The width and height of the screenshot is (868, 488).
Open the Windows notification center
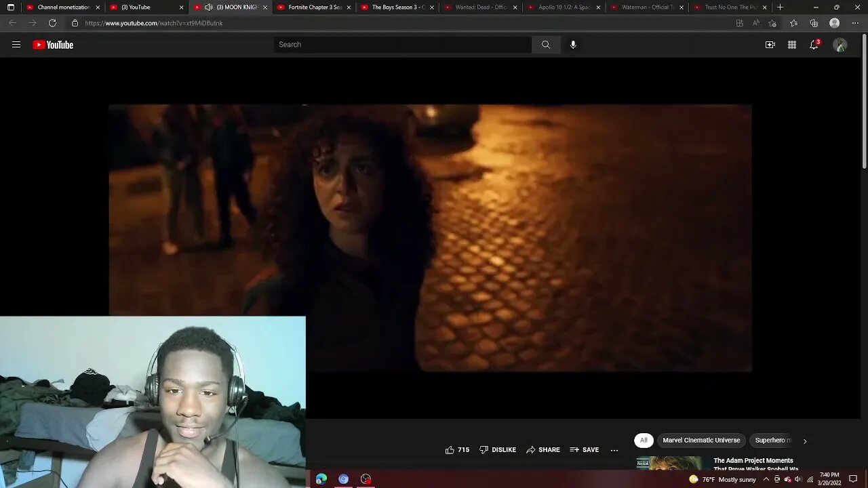pyautogui.click(x=853, y=480)
